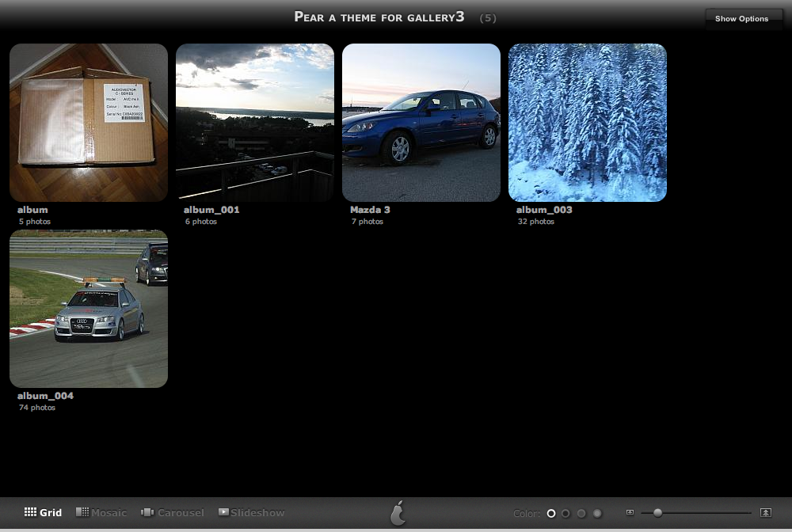
Task: Click the thumbnail size slider handle
Action: tap(657, 513)
